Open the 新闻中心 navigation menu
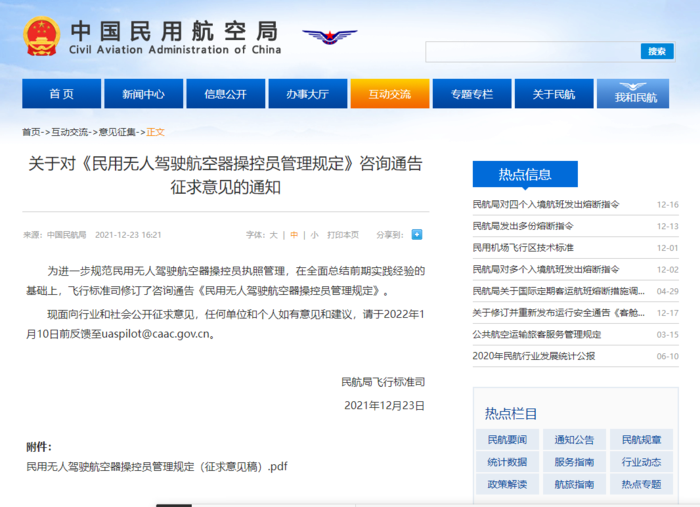 [143, 94]
